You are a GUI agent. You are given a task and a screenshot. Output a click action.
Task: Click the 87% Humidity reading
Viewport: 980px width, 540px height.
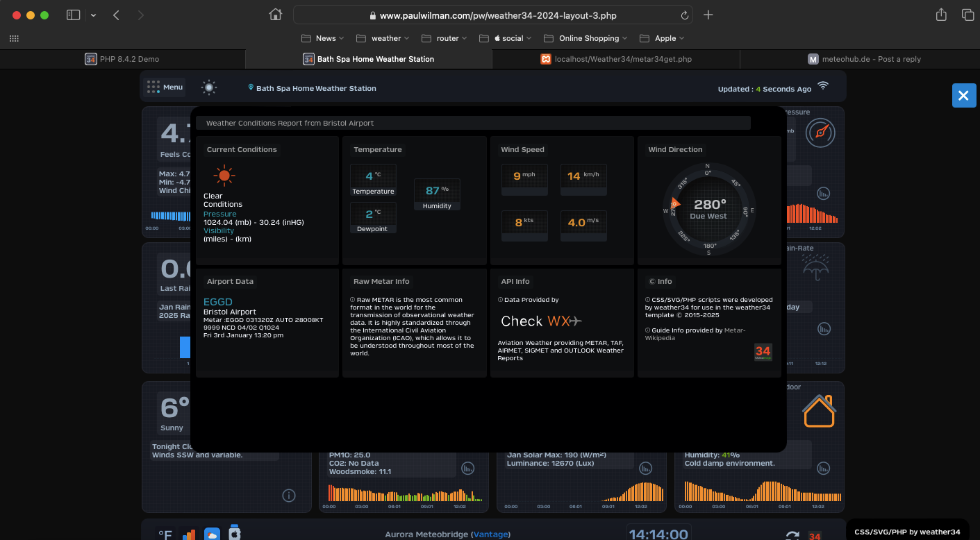pos(437,194)
